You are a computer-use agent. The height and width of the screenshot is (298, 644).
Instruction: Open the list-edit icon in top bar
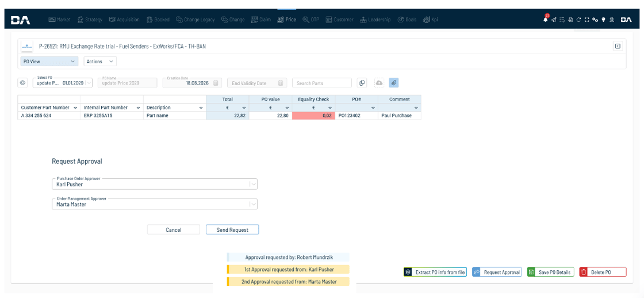tap(562, 20)
